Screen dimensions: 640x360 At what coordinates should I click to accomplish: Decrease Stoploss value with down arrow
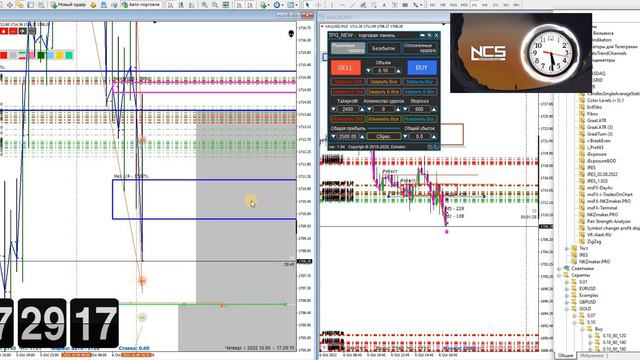point(405,109)
